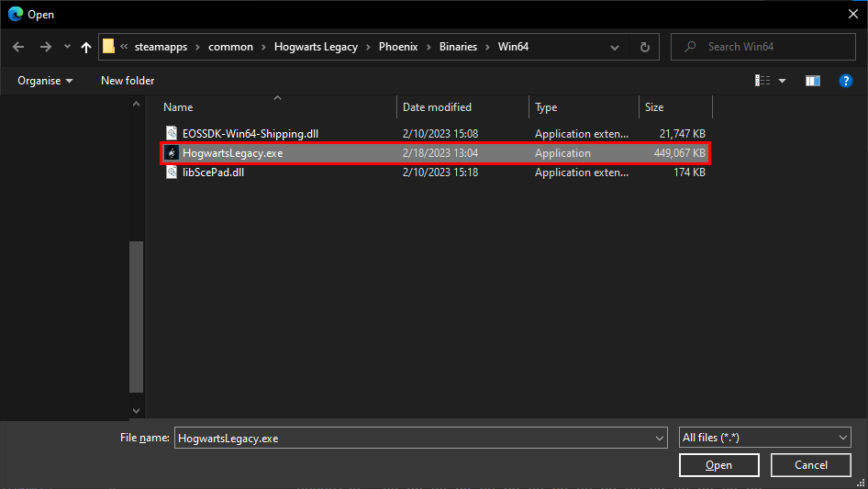Click the navigation pane vertical scrollbar thumb
The height and width of the screenshot is (489, 868).
pyautogui.click(x=136, y=317)
